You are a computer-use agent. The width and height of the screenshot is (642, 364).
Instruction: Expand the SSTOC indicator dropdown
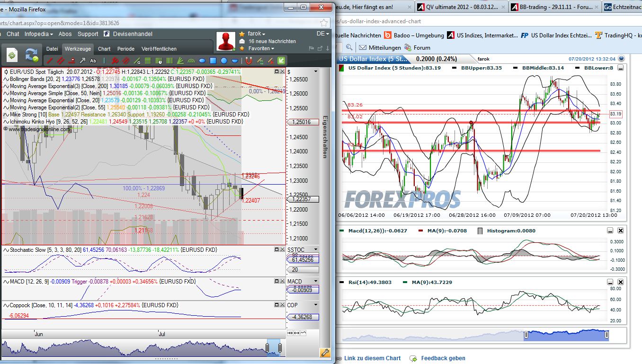click(x=316, y=249)
